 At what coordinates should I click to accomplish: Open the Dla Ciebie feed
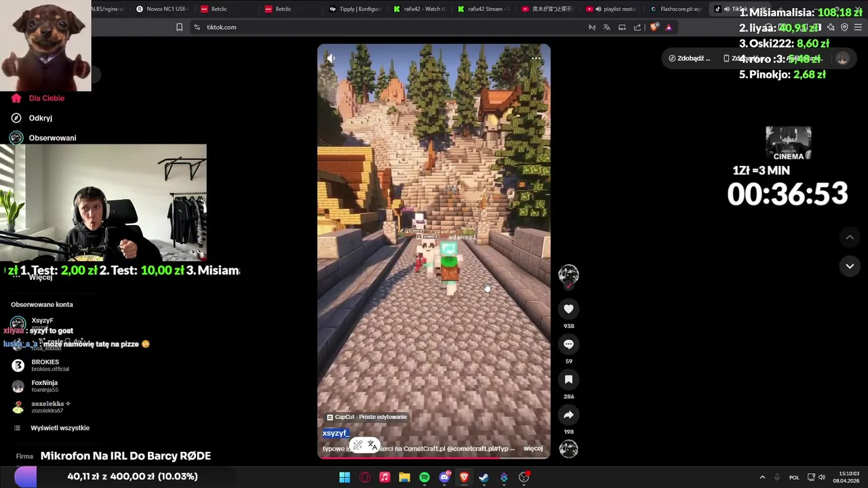click(x=38, y=98)
